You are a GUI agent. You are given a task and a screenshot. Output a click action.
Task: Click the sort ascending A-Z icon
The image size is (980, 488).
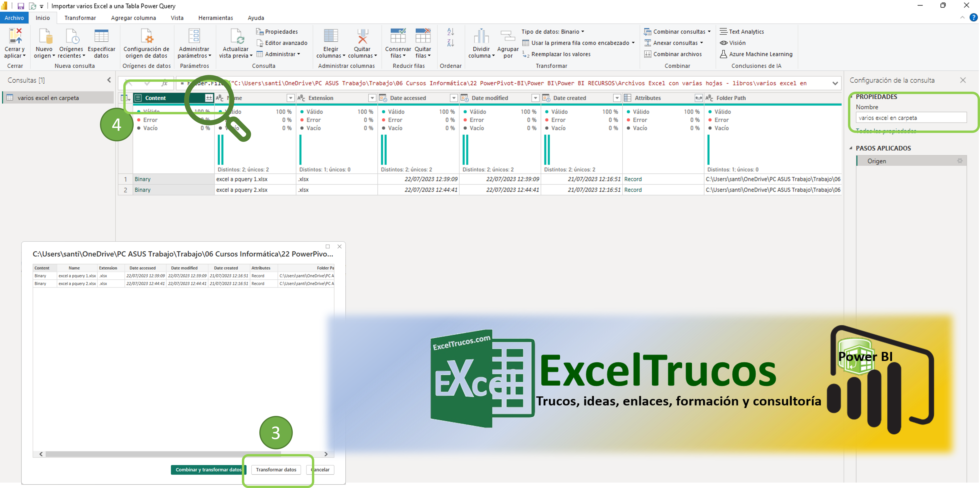pyautogui.click(x=451, y=32)
